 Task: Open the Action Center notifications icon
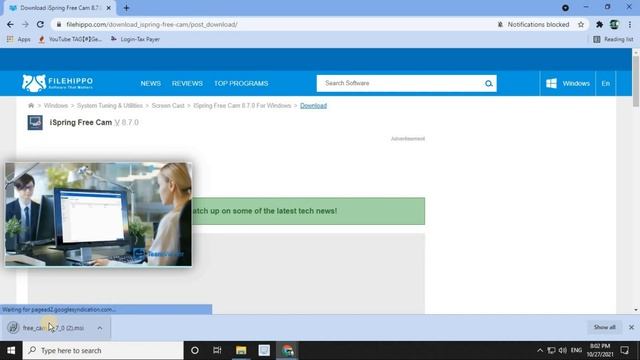click(624, 350)
